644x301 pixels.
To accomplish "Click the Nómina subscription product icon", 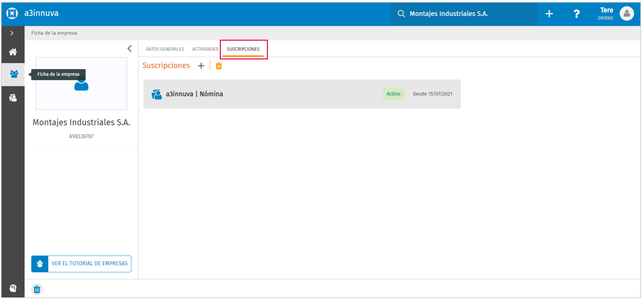I will [157, 94].
